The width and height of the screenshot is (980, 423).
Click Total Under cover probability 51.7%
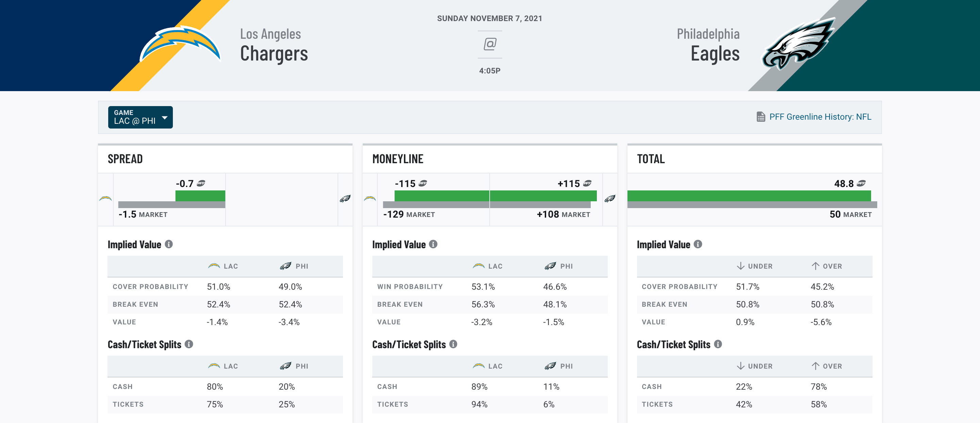click(x=748, y=287)
